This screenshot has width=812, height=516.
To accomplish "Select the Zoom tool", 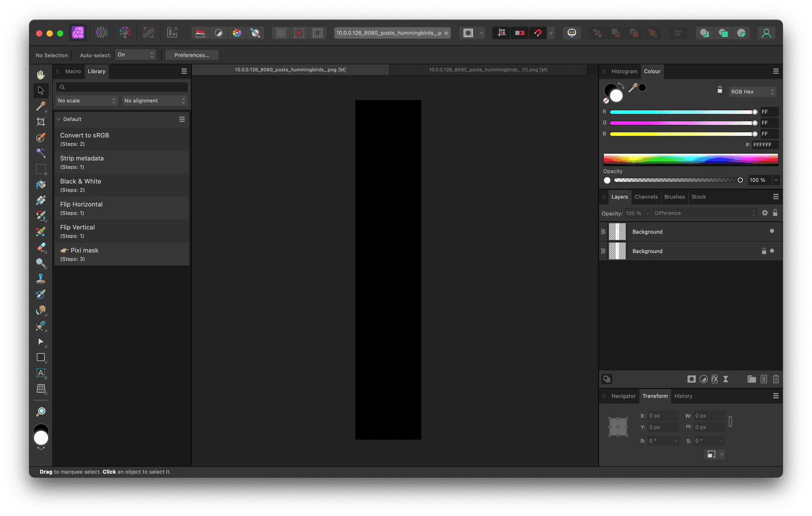I will pos(41,412).
